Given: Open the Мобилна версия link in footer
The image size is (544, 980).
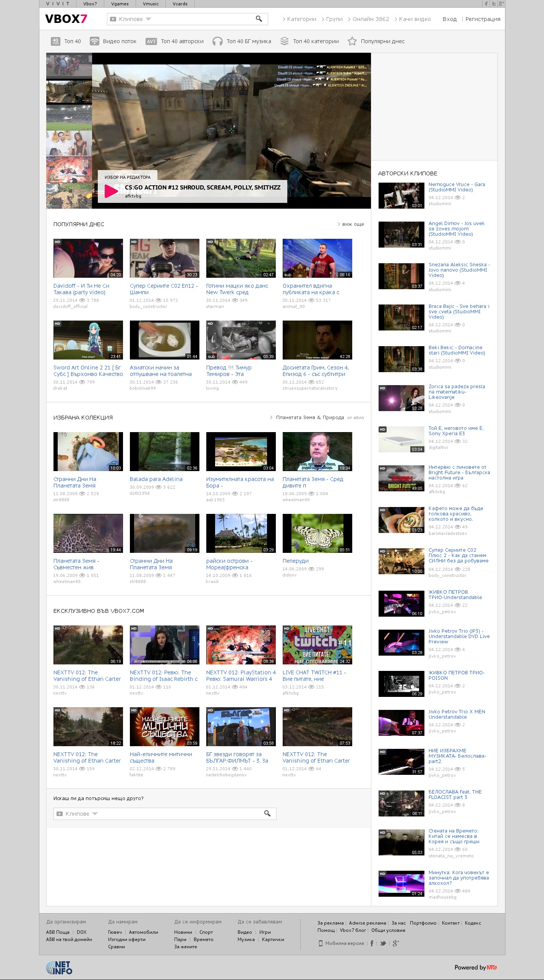Looking at the screenshot, I should (344, 943).
